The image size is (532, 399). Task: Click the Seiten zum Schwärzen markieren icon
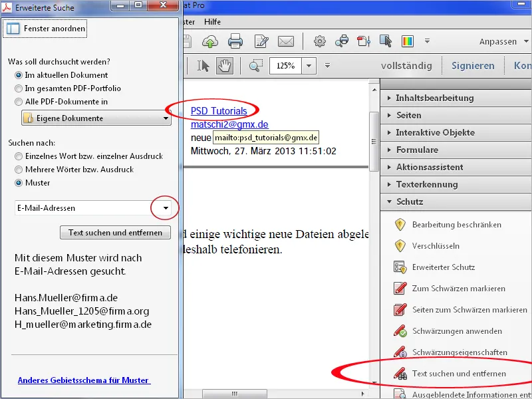(400, 310)
